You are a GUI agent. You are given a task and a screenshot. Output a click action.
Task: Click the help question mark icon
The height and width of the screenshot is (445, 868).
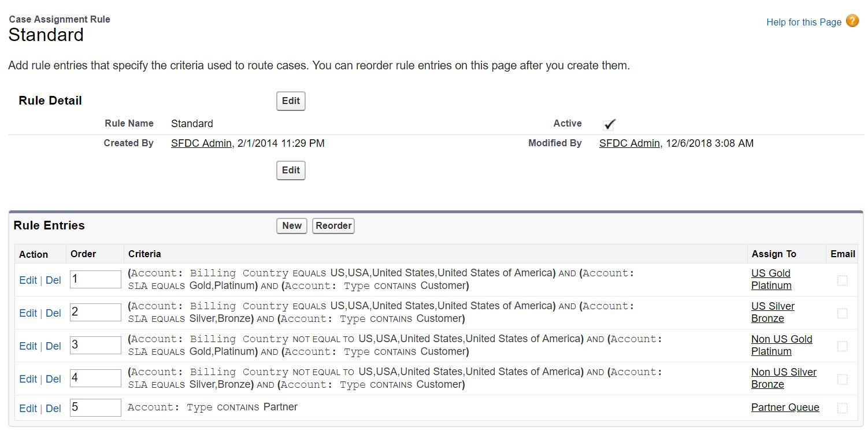[852, 21]
